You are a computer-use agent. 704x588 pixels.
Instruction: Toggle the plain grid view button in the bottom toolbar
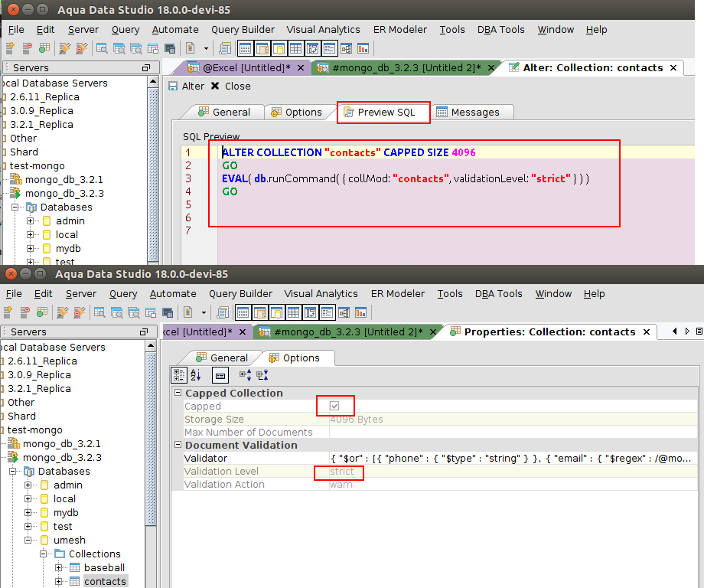[x=293, y=312]
